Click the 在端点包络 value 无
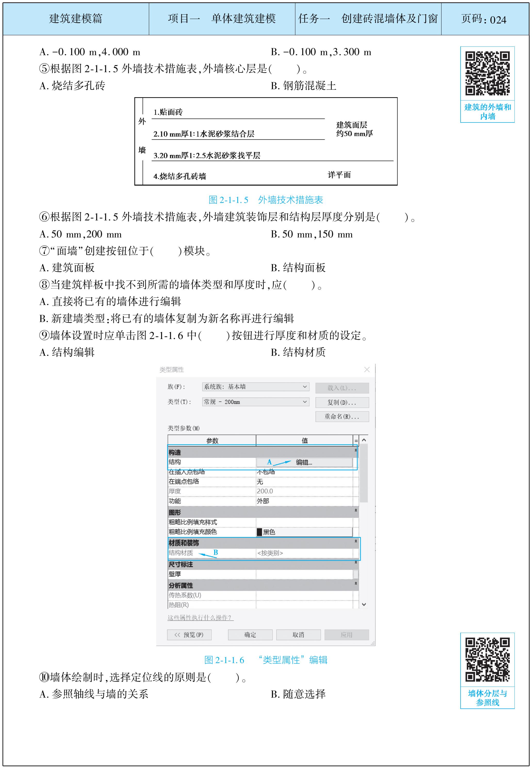This screenshot has height=768, width=532. coord(304,482)
